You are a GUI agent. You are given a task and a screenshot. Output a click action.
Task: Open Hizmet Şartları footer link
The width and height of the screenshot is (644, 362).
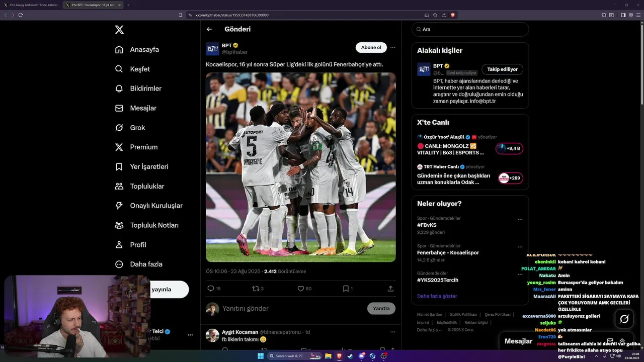pyautogui.click(x=429, y=314)
